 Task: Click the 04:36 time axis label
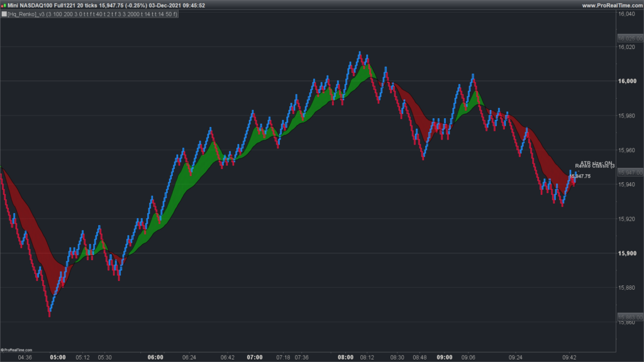(x=25, y=358)
